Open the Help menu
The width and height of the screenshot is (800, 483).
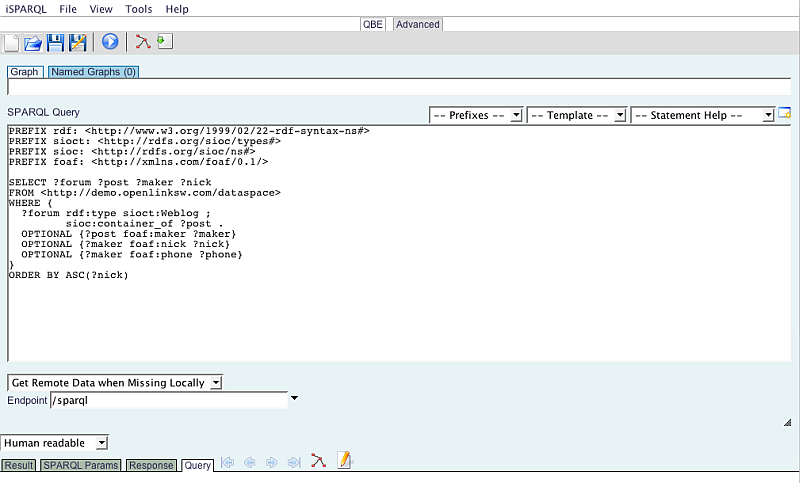point(177,9)
